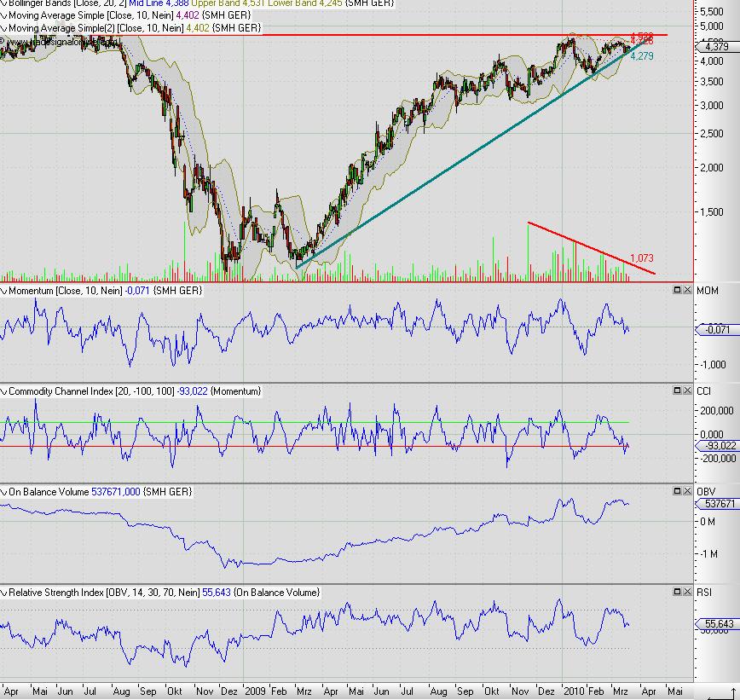This screenshot has height=700, width=740.
Task: Expand the Momentum indicator chevron
Action: tap(3, 291)
